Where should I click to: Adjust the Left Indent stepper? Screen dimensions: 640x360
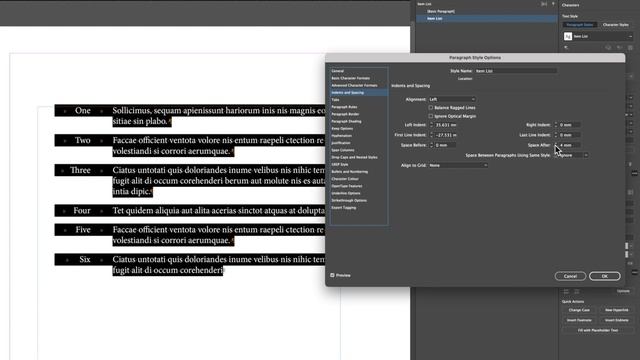431,125
